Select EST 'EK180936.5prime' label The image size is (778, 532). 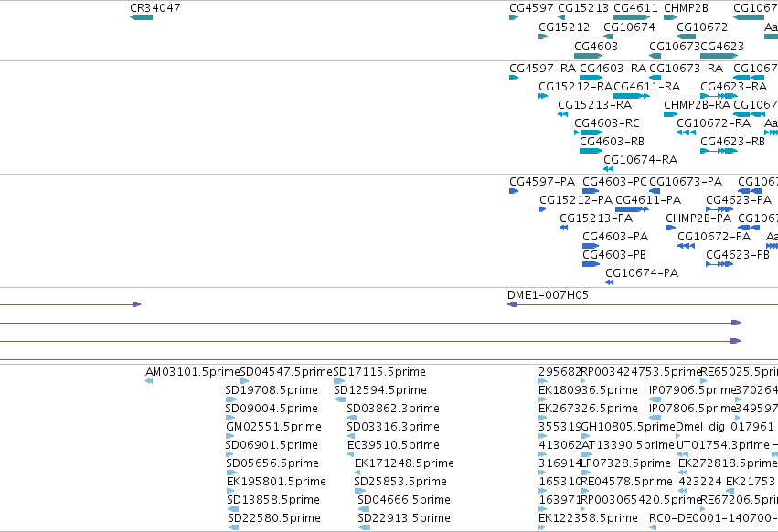click(588, 390)
